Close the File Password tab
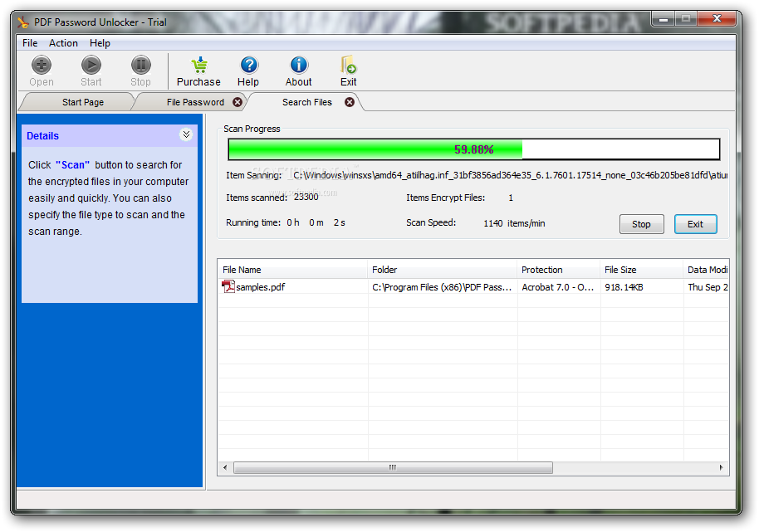Screen dimensions: 759x532 point(237,102)
